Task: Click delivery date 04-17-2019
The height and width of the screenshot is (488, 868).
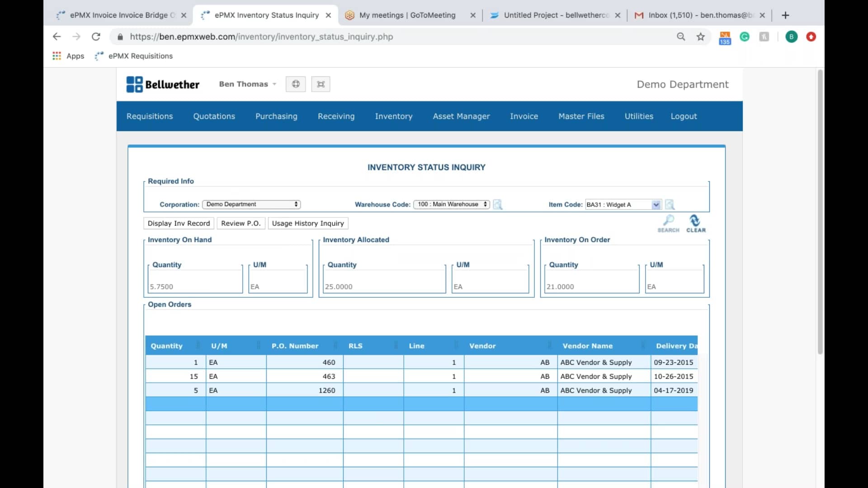Action: (674, 390)
